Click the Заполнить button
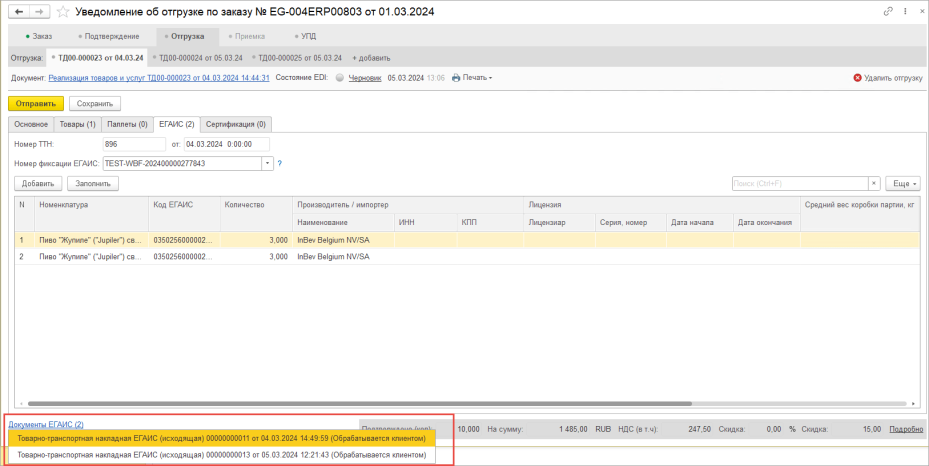 (93, 184)
